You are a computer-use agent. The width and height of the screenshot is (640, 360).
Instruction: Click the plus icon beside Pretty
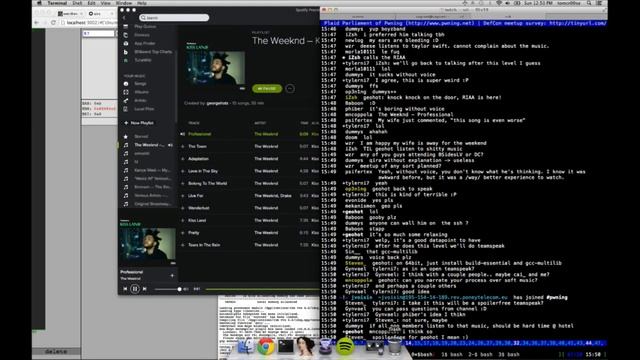[x=182, y=233]
